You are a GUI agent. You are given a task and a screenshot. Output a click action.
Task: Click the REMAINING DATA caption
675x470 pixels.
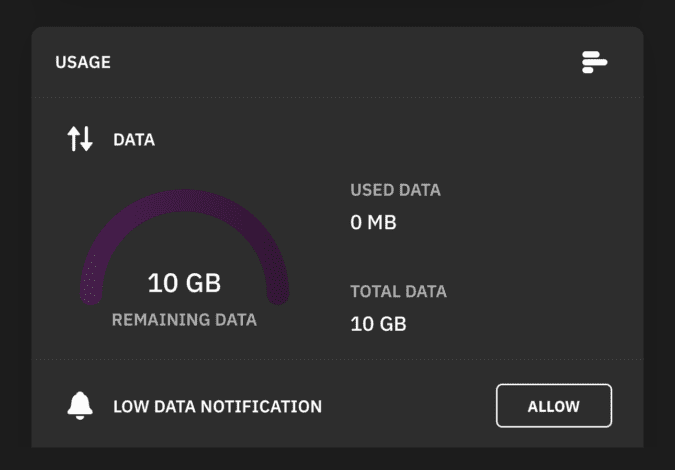[x=184, y=320]
